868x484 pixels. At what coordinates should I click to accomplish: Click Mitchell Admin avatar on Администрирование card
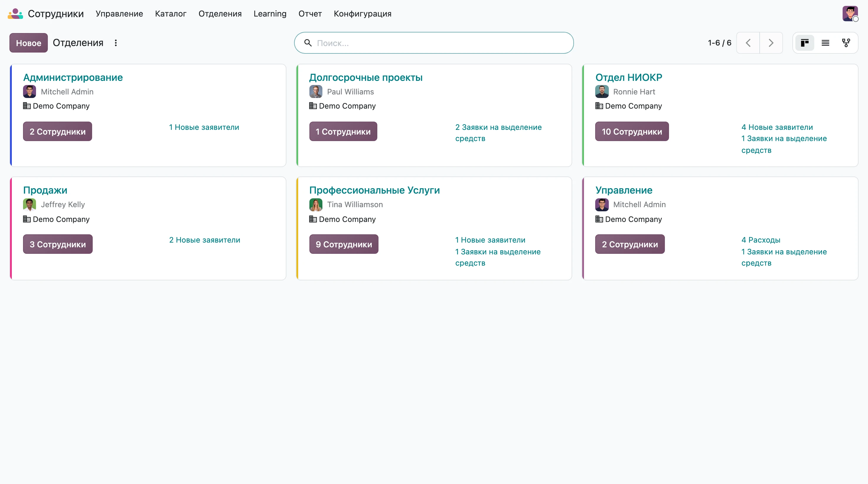[x=29, y=91]
